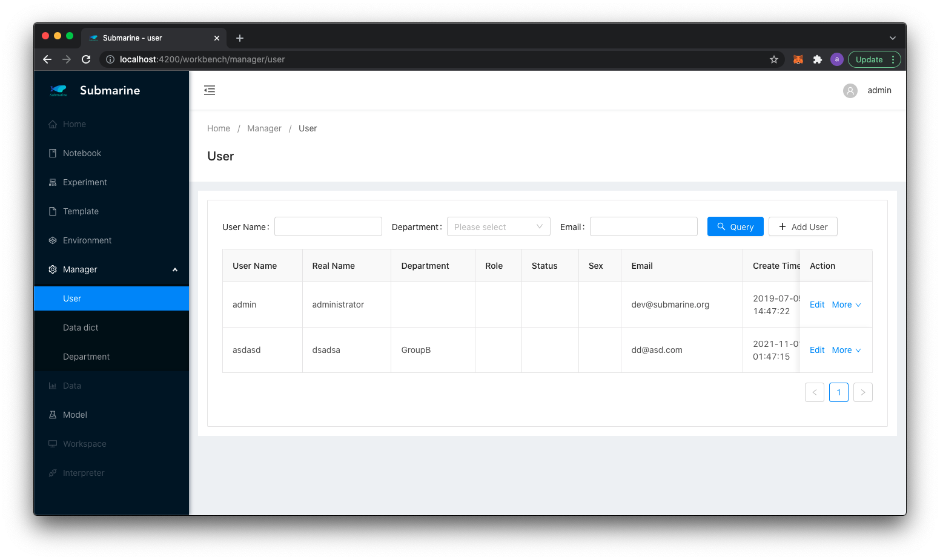Open Workspace in the sidebar

[111, 444]
